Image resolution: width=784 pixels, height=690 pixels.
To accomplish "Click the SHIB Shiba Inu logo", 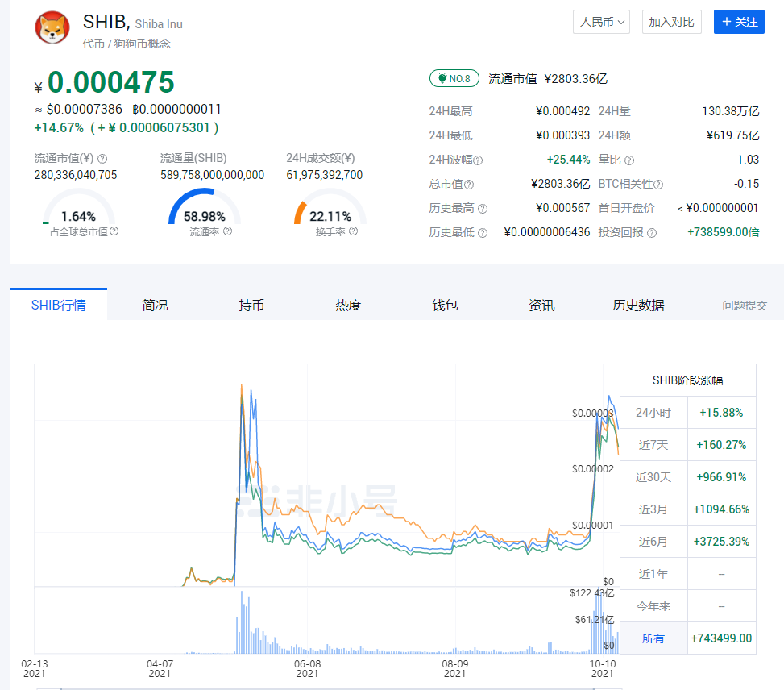I will 52,28.
